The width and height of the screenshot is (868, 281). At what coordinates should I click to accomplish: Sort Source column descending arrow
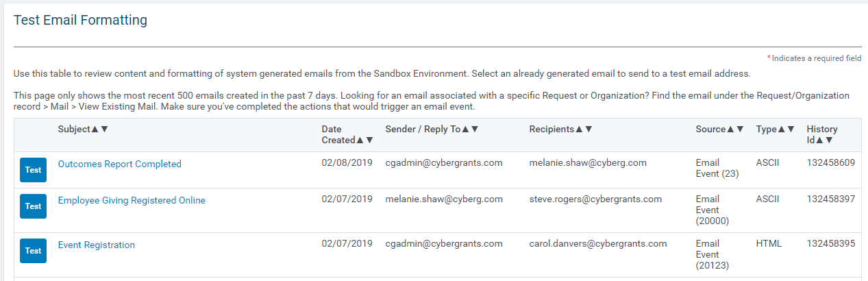pyautogui.click(x=739, y=129)
